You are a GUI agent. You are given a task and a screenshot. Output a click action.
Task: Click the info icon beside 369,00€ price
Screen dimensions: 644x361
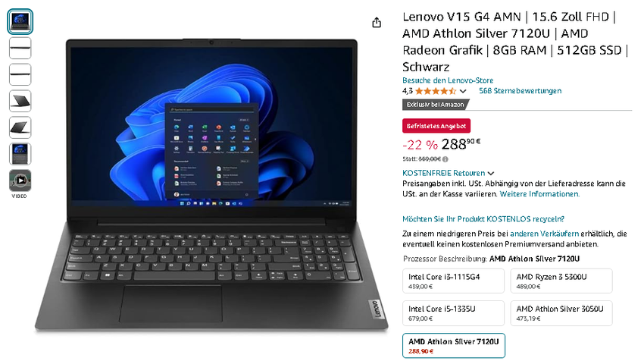coord(445,159)
